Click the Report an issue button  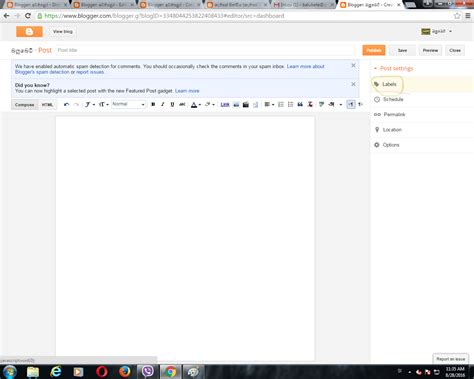click(x=450, y=359)
